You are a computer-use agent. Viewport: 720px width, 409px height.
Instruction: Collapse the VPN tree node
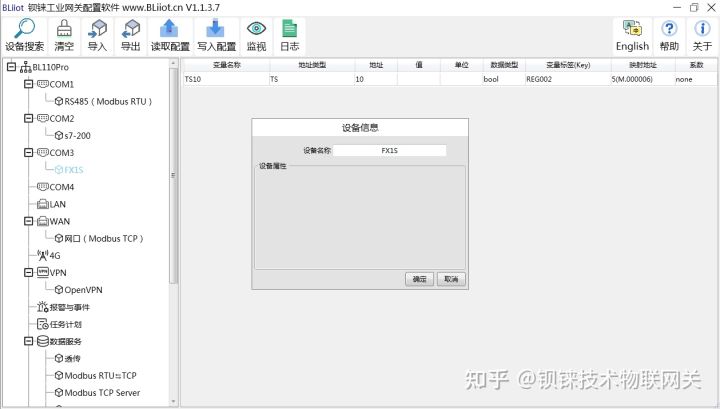pyautogui.click(x=28, y=273)
